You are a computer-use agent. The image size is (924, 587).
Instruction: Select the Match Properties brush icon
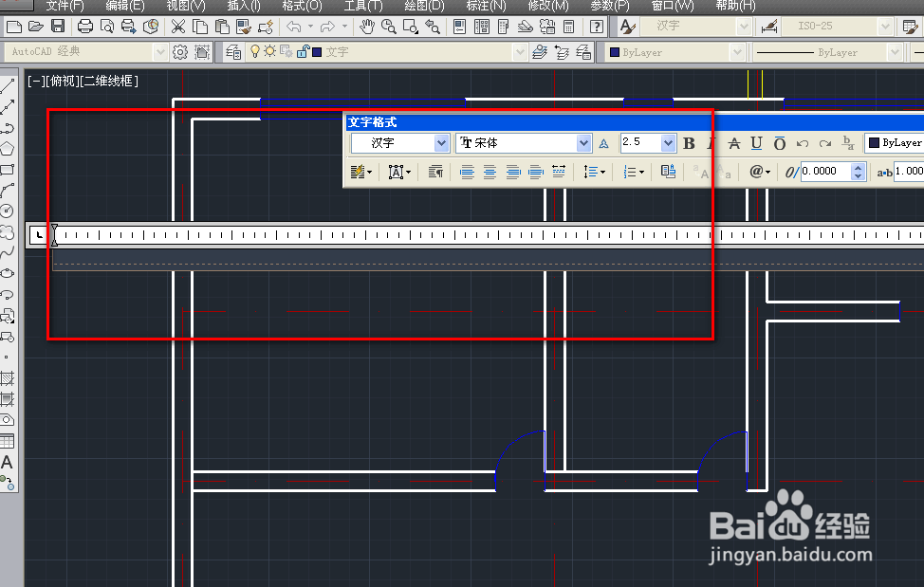(x=244, y=27)
